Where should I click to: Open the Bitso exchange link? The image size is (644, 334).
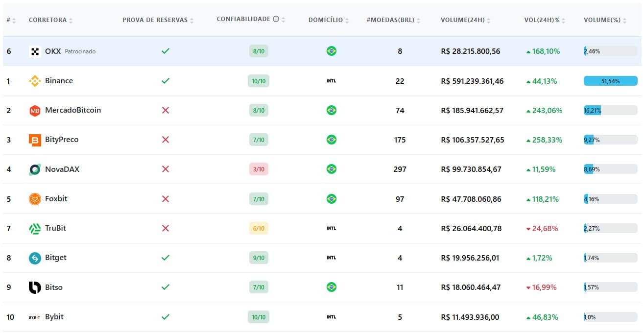[x=54, y=287]
